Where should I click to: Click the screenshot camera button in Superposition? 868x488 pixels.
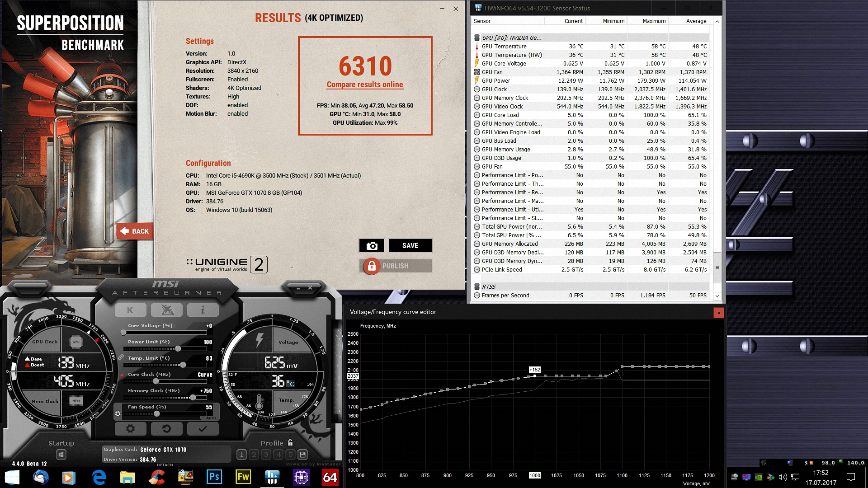coord(372,245)
